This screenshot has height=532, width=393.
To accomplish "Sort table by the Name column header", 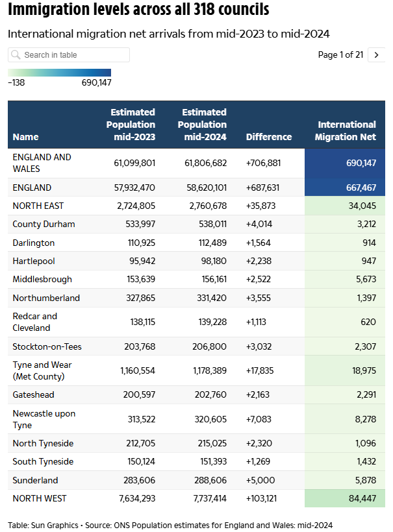I will [x=26, y=137].
